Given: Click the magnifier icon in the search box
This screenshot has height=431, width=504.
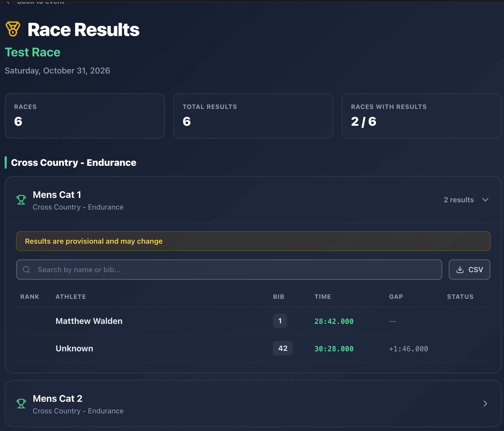Looking at the screenshot, I should [x=26, y=270].
